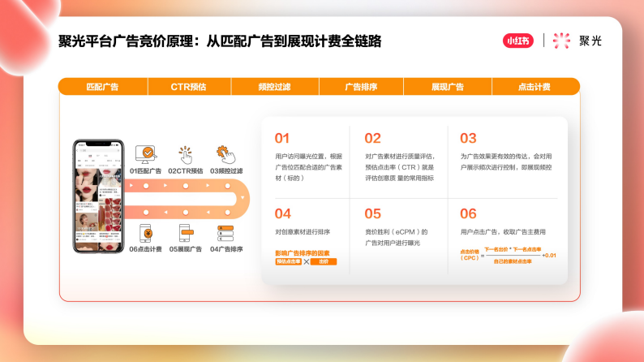This screenshot has height=362, width=644.
Task: Select the 展现广告 tab
Action: (x=448, y=87)
